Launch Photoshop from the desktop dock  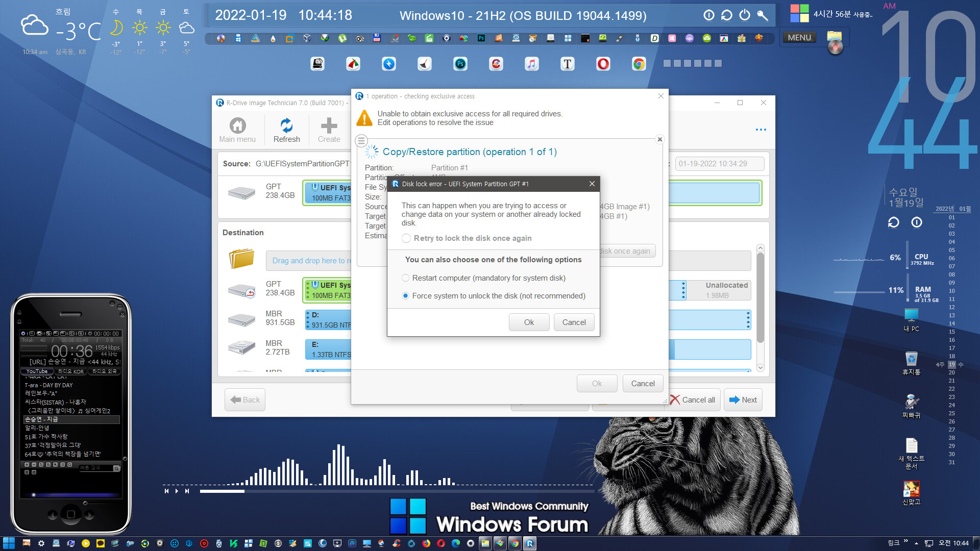(460, 64)
